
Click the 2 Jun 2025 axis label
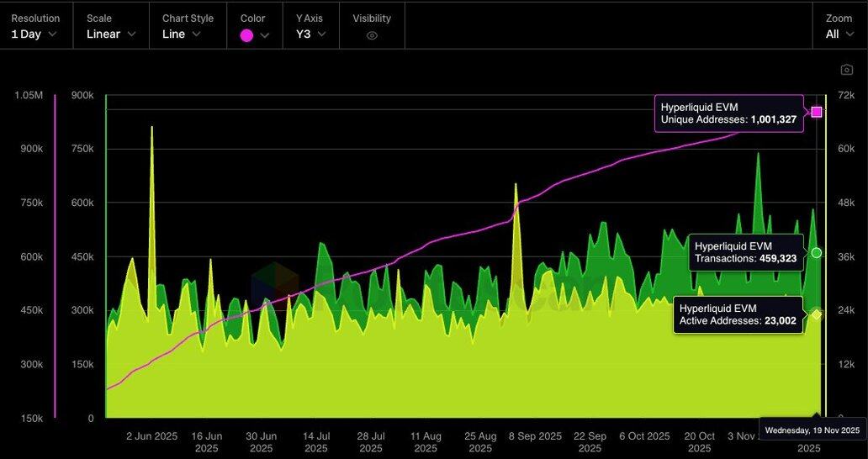pos(152,436)
